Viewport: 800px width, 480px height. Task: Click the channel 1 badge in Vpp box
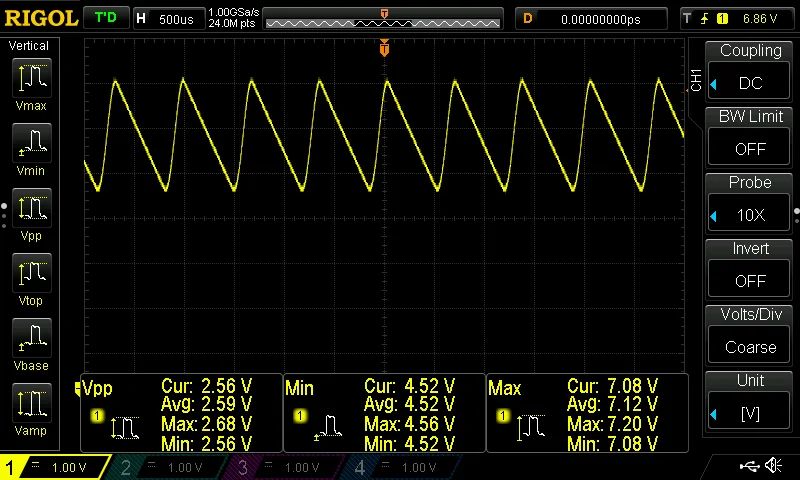[x=97, y=416]
